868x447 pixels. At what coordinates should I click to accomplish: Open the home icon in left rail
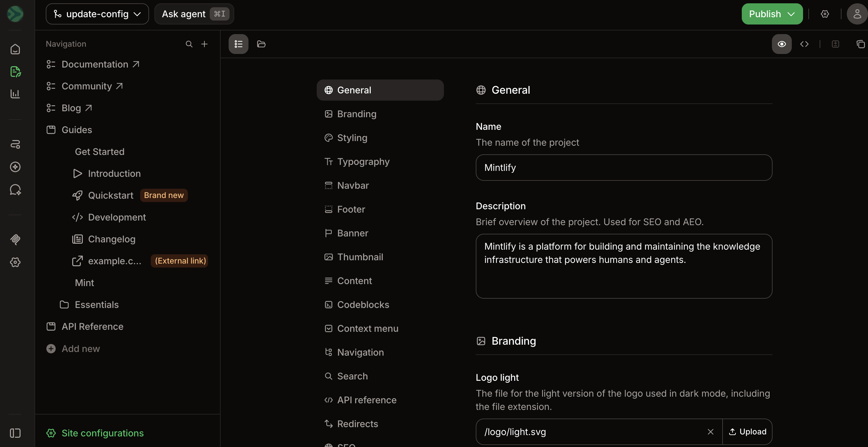(x=15, y=49)
